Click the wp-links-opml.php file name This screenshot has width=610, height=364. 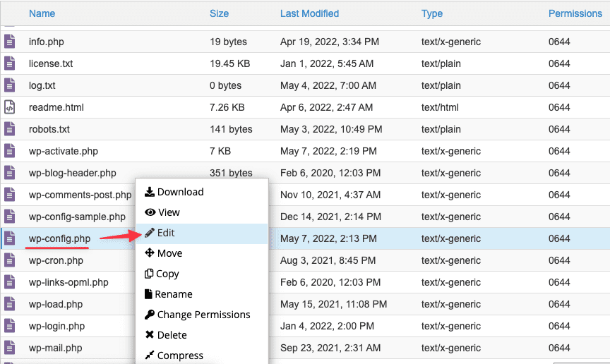point(68,282)
